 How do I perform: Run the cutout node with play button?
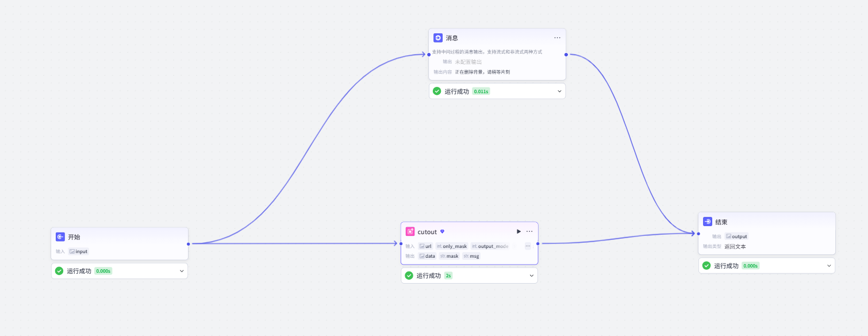coord(519,231)
